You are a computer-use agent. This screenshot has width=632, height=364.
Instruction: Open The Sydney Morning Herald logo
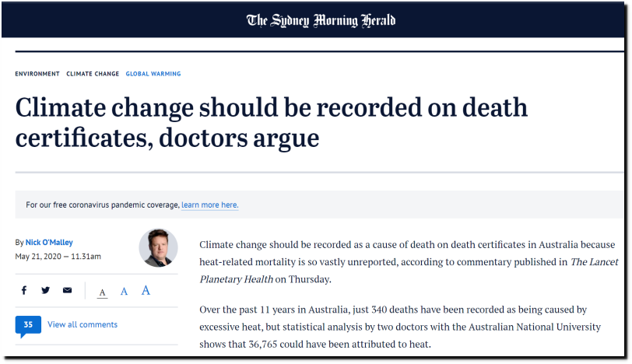click(x=321, y=20)
